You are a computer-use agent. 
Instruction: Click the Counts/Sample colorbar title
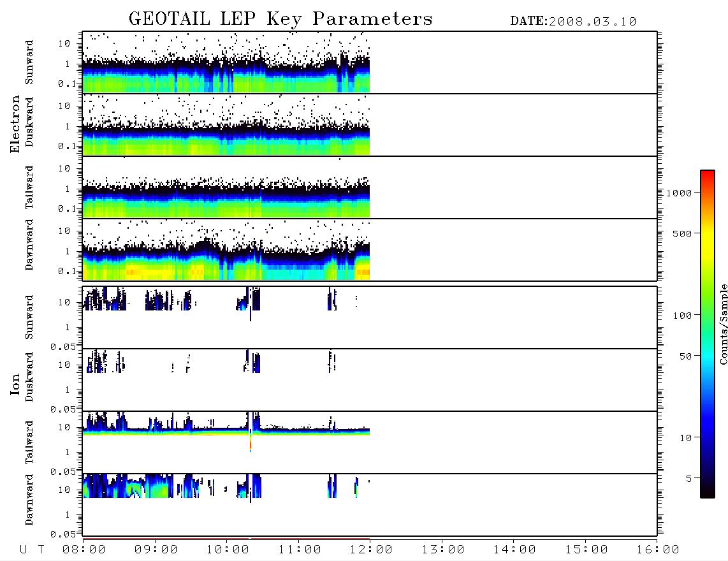pos(723,324)
